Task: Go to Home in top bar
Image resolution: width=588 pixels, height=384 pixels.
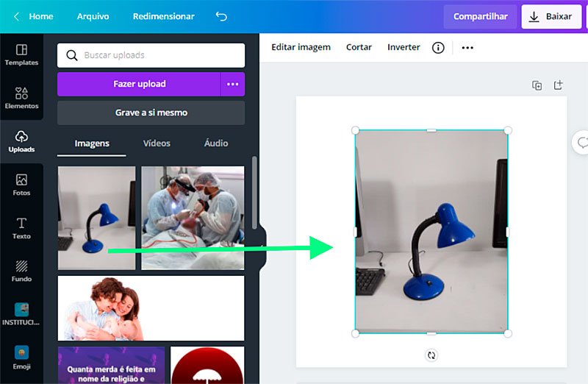Action: click(41, 16)
